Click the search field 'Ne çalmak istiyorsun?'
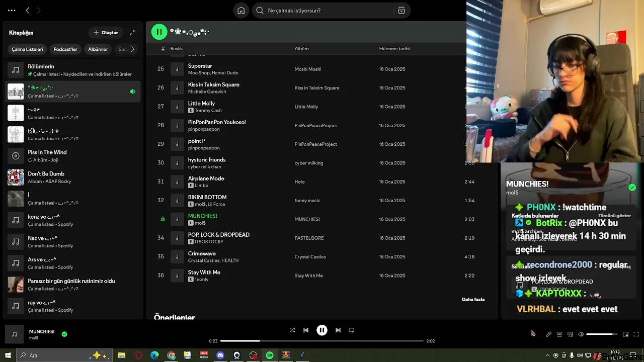The width and height of the screenshot is (644, 362). pos(322,11)
